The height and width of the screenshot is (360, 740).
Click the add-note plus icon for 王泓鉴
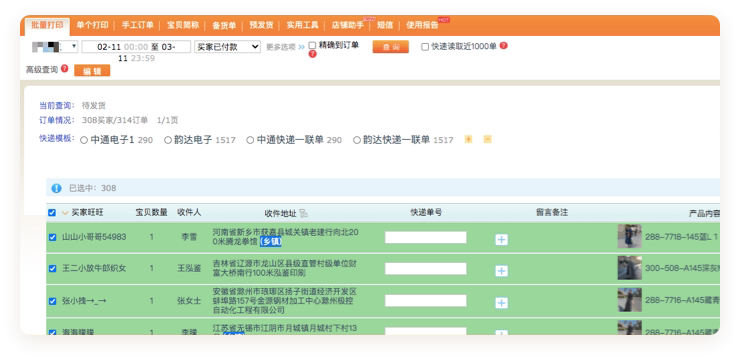click(x=501, y=271)
